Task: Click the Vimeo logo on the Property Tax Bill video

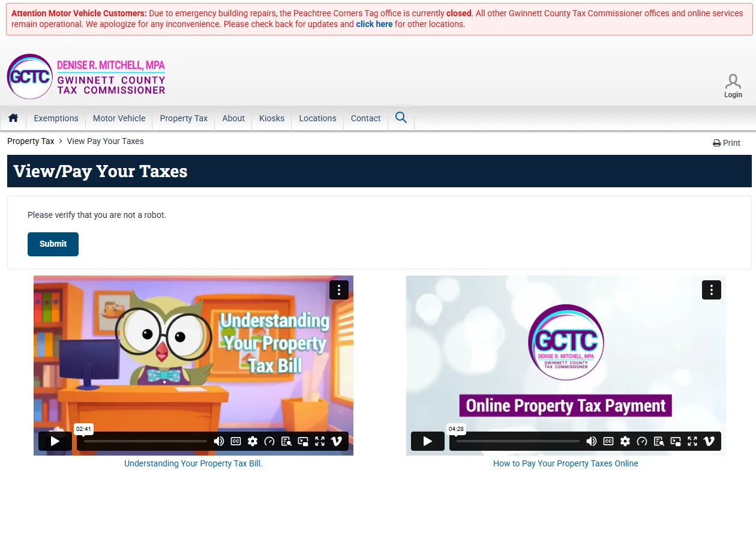Action: (337, 441)
